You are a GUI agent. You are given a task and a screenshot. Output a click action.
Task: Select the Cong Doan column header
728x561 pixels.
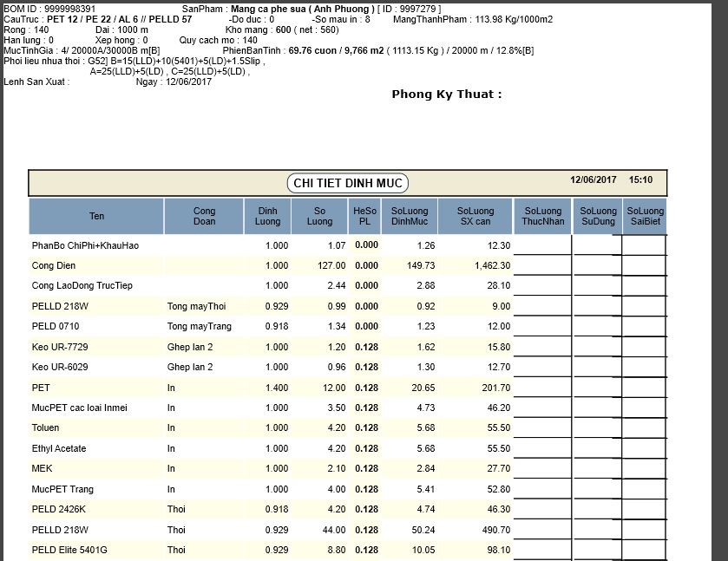204,217
